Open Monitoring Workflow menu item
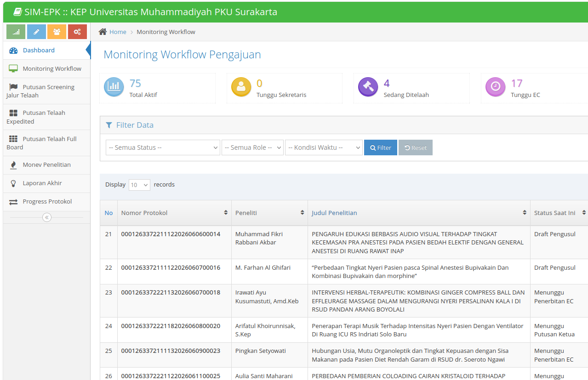The image size is (588, 380). [x=46, y=69]
